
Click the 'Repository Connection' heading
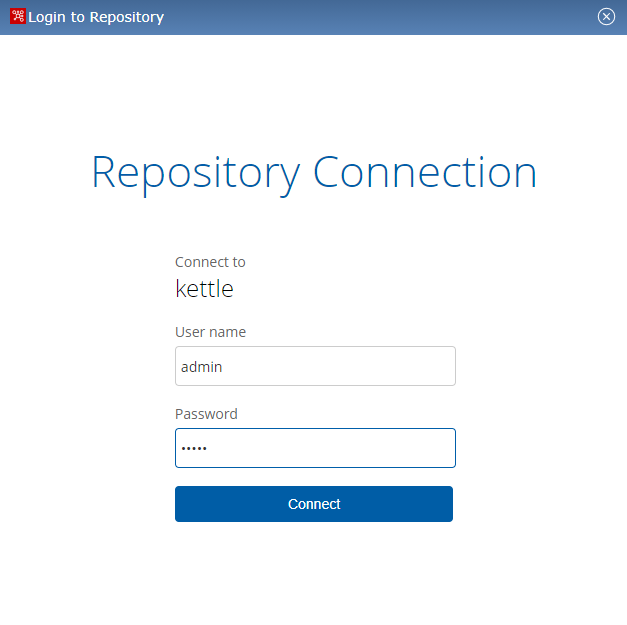point(314,174)
